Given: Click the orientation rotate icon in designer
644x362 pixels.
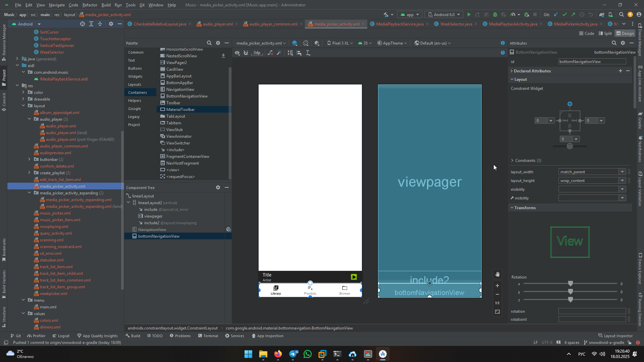Looking at the screenshot, I should pos(306,43).
